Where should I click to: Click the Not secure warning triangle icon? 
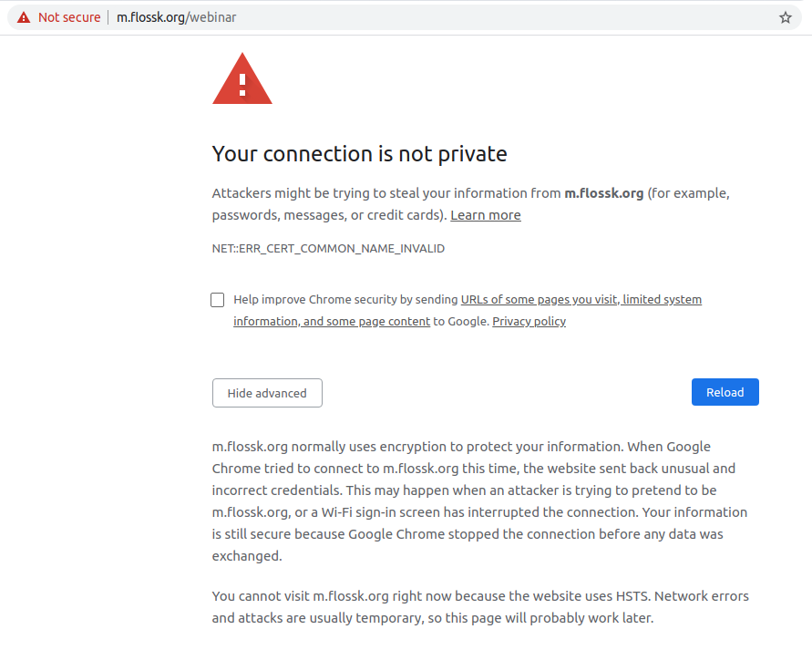[23, 17]
